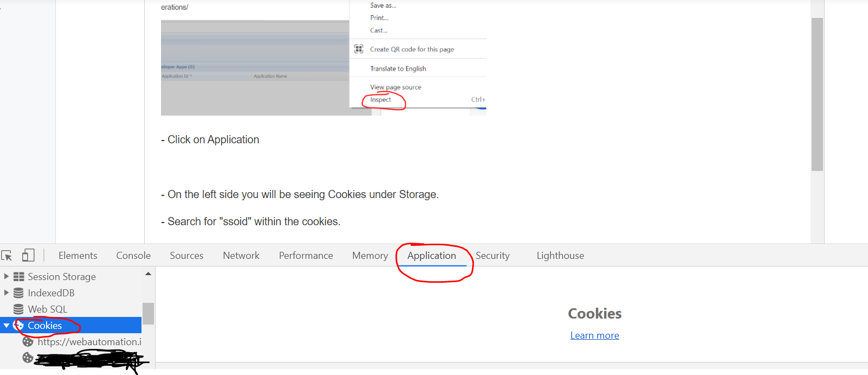This screenshot has height=375, width=868.
Task: Click the sidebar scroll-up arrow
Action: coord(148,274)
